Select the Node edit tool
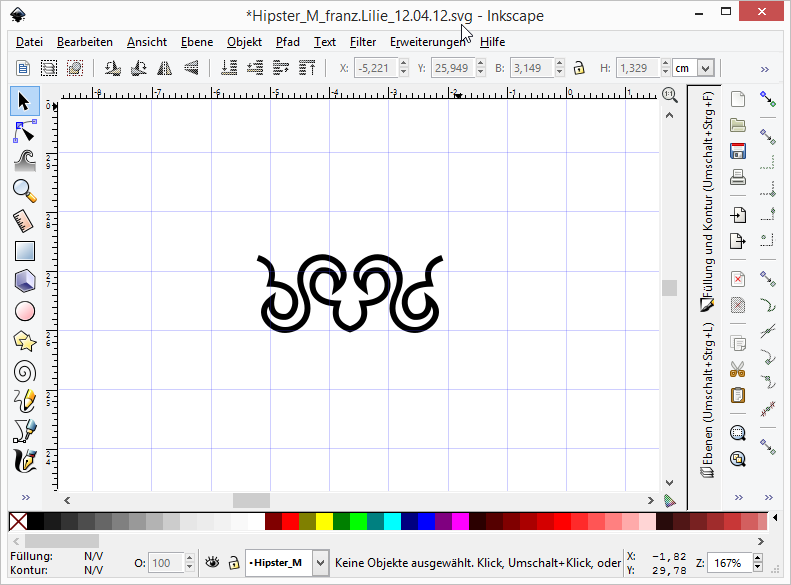Screen dimensions: 791x585 (x=25, y=130)
